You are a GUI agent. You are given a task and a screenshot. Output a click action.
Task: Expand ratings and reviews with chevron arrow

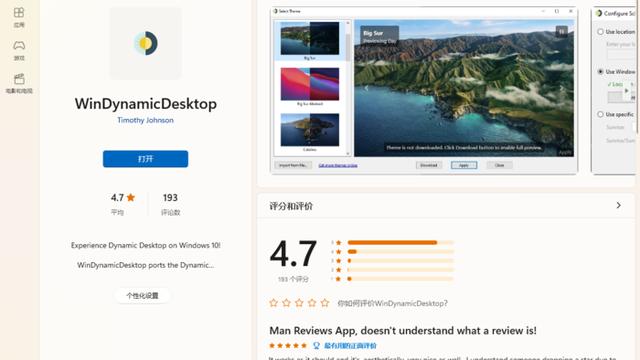(x=618, y=205)
